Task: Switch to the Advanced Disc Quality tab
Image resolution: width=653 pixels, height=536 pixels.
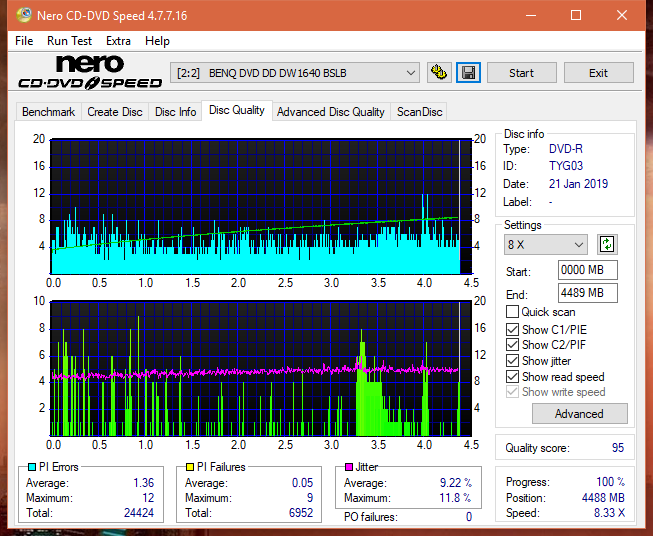Action: tap(331, 112)
